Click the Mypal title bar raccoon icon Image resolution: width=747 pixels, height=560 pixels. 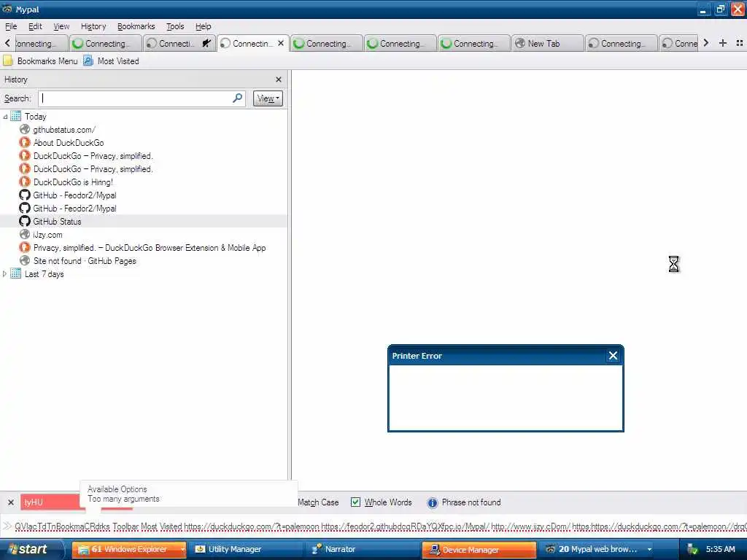click(x=7, y=9)
